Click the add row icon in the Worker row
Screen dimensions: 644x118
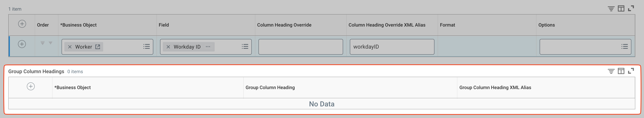pyautogui.click(x=22, y=44)
